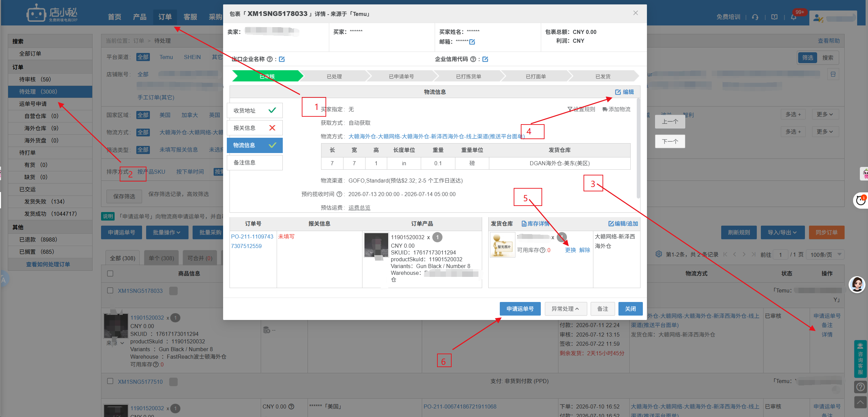Click 更换 warehouse product link
The image size is (868, 417).
(x=570, y=250)
